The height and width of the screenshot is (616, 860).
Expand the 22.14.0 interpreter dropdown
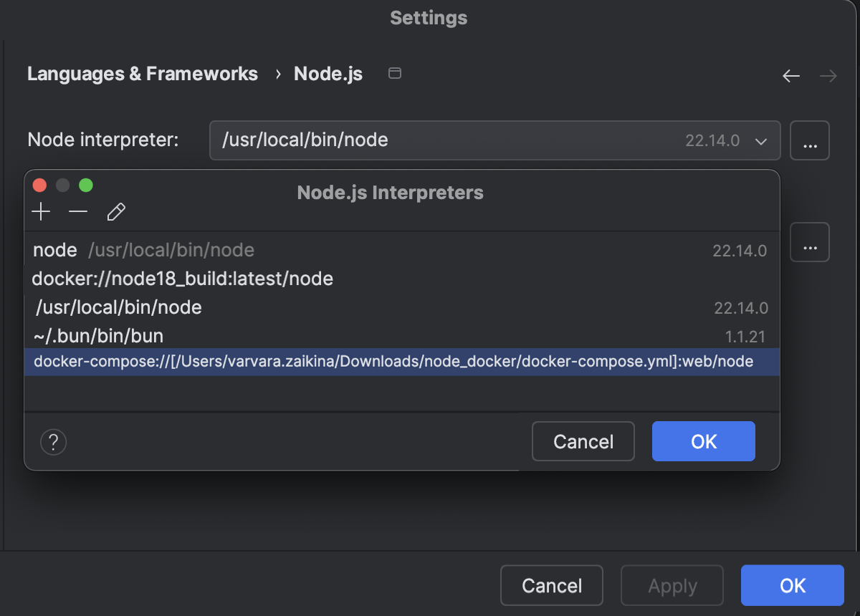click(762, 140)
